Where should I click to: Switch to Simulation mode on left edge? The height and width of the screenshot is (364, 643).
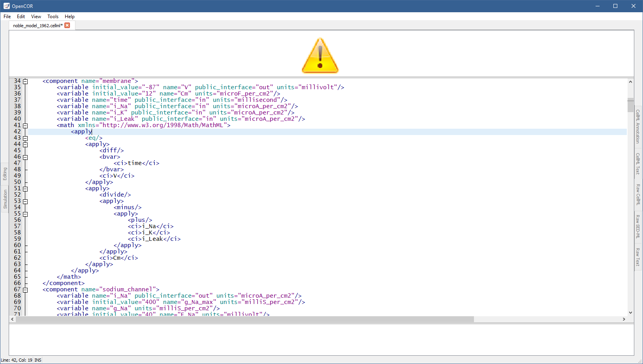tap(5, 199)
